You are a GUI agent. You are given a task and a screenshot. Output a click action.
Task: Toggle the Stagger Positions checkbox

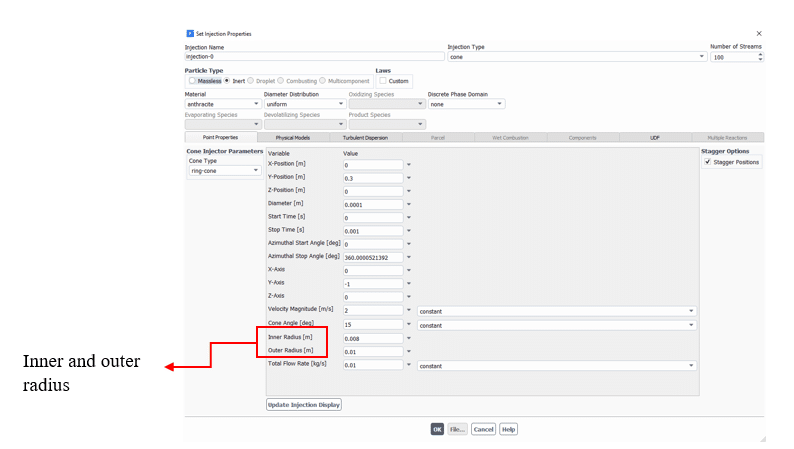708,162
